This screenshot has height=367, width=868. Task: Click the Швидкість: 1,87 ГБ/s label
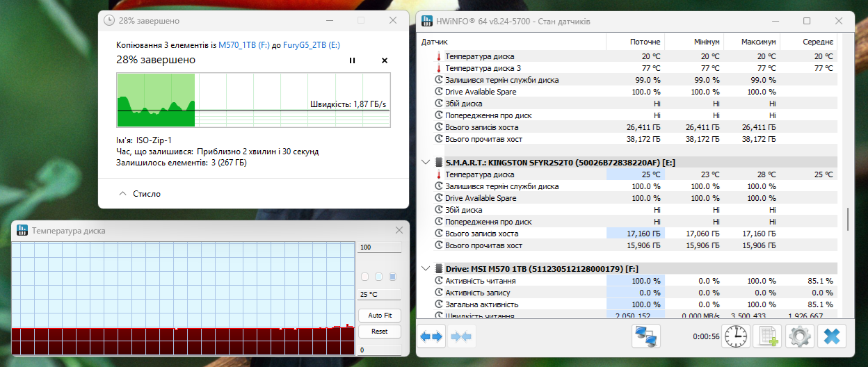348,104
